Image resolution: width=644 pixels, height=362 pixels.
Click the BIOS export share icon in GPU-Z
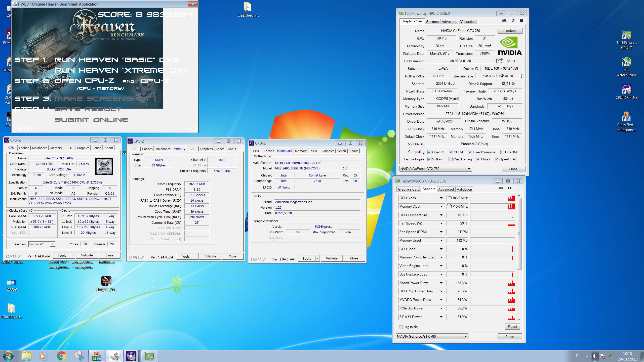click(499, 61)
